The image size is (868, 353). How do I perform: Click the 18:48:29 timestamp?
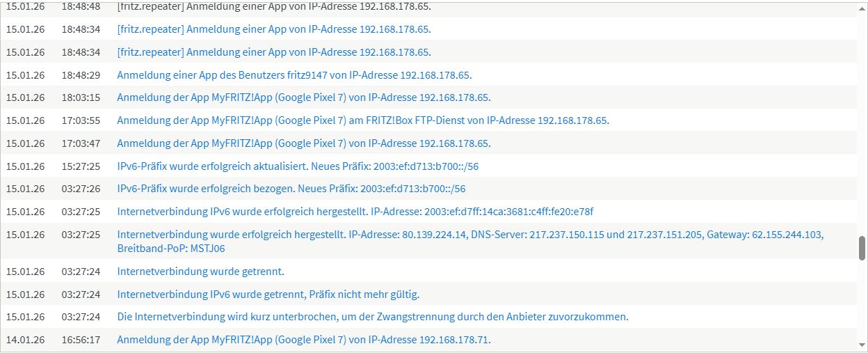coord(81,75)
